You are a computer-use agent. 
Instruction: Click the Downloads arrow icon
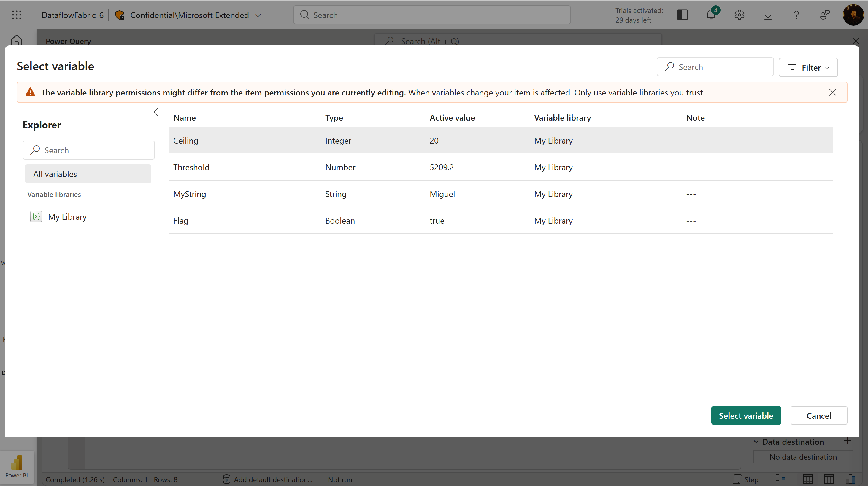[x=768, y=15]
